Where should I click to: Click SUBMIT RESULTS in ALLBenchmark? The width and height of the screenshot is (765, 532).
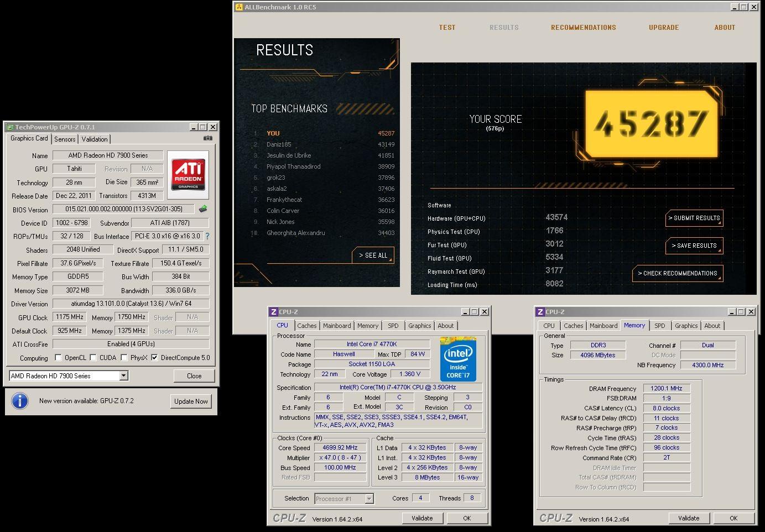coord(694,218)
